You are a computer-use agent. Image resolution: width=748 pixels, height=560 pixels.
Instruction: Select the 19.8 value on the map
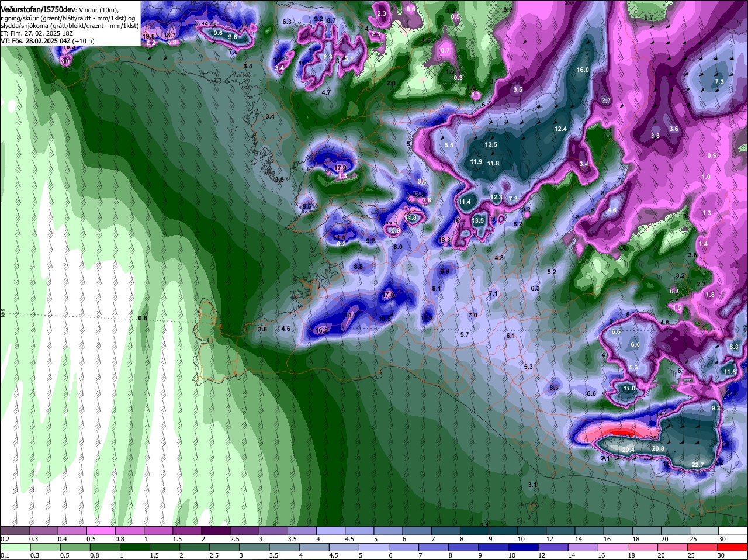[x=149, y=36]
